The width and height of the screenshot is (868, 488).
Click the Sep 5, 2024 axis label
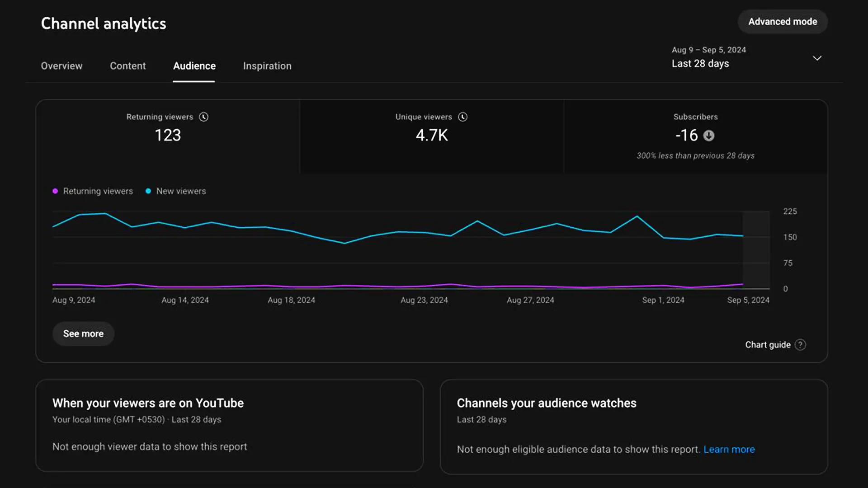[748, 300]
